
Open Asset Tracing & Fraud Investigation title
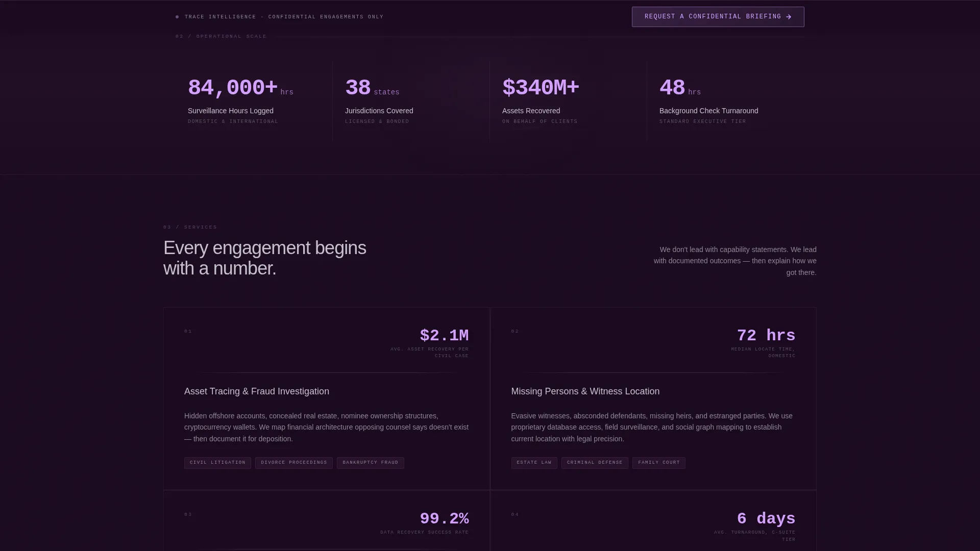(257, 391)
